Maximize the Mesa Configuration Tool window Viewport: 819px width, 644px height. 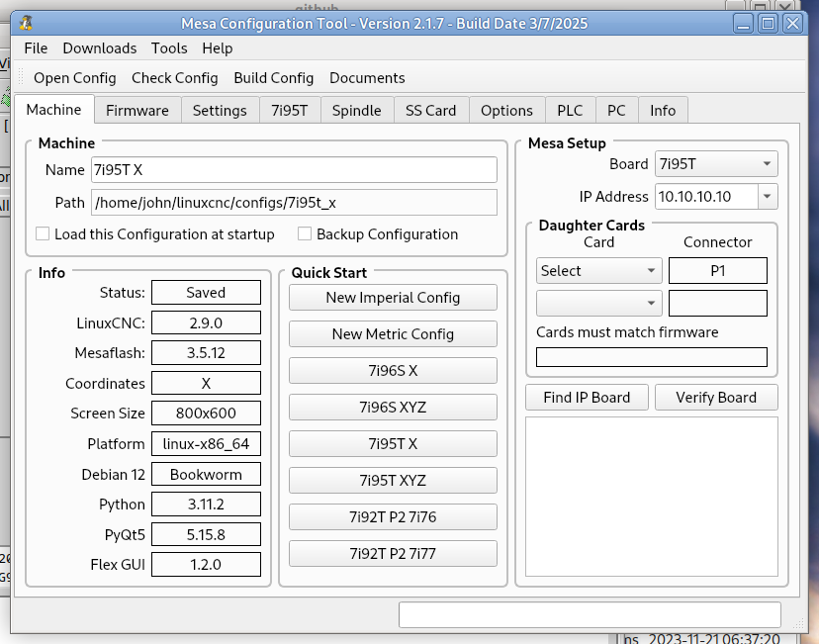click(768, 24)
